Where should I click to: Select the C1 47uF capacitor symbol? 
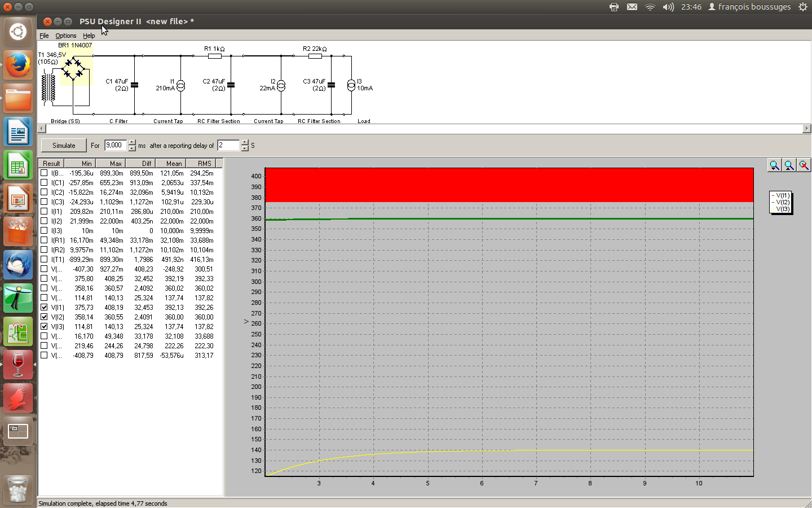(x=134, y=85)
